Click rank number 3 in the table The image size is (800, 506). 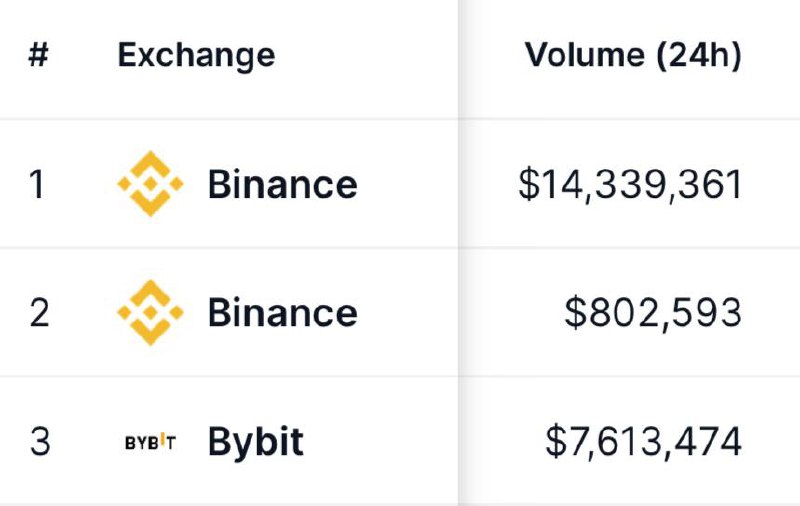39,441
